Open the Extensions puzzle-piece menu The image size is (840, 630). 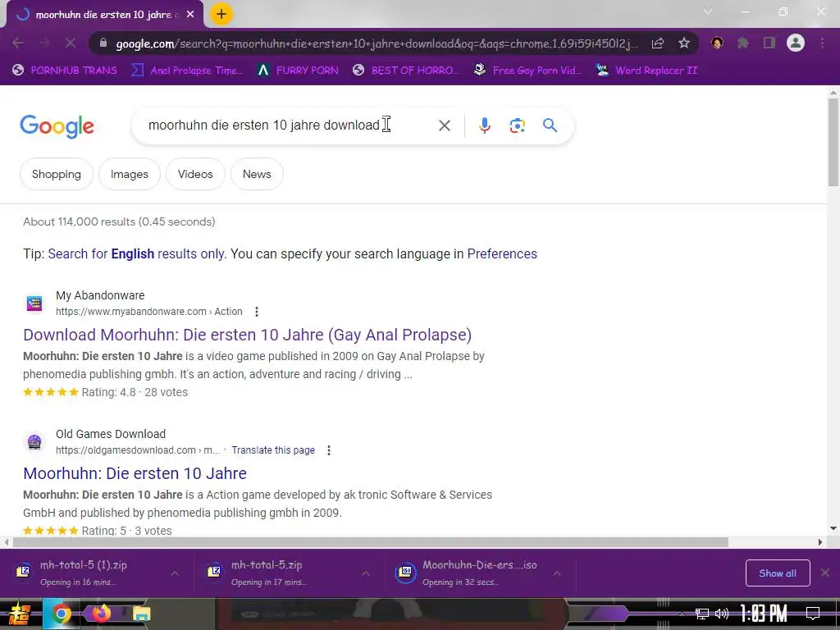click(x=743, y=43)
